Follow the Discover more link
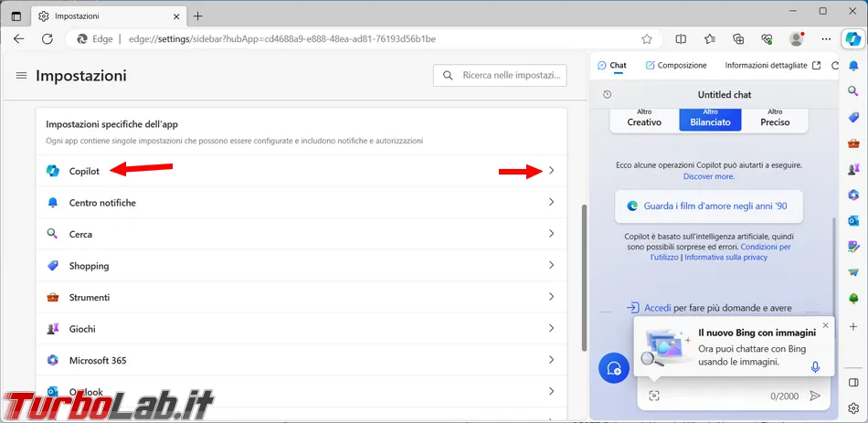868x423 pixels. point(709,176)
